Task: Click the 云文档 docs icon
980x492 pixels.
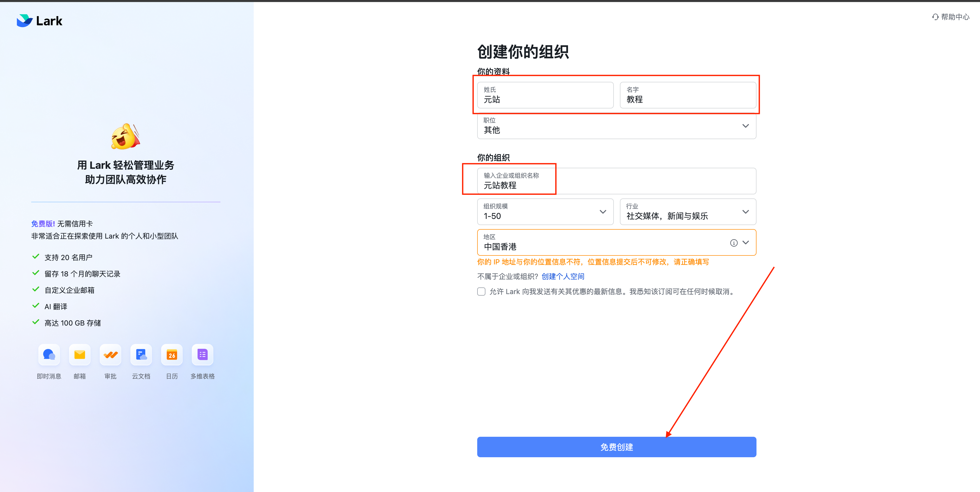Action: (141, 355)
